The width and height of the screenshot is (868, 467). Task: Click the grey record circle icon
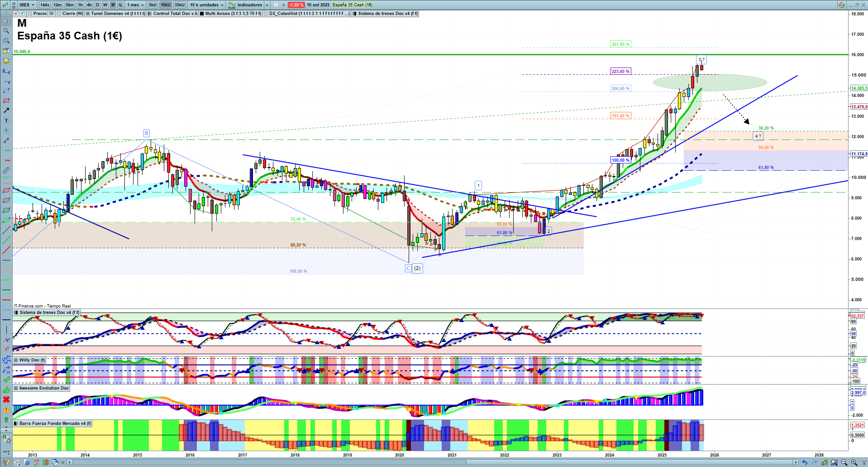point(284,5)
